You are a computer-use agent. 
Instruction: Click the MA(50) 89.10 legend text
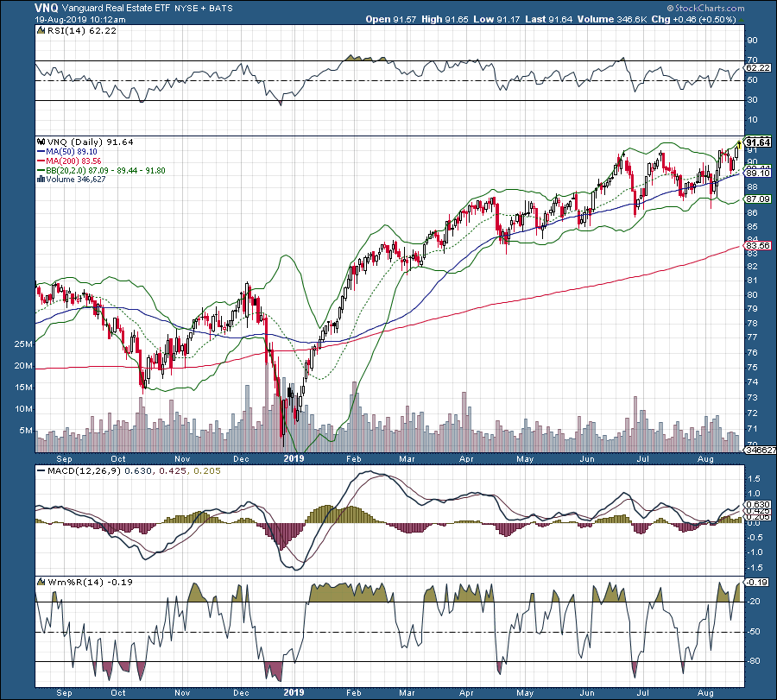(72, 152)
